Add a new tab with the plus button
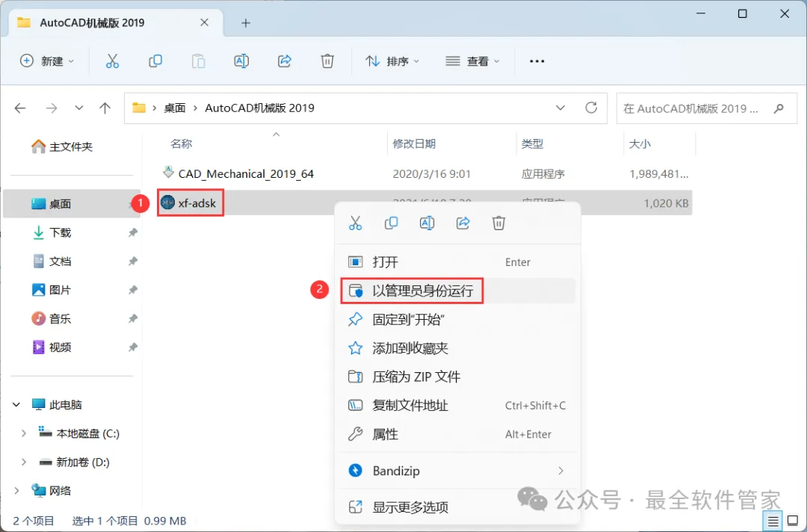Viewport: 807px width, 532px height. pos(246,22)
